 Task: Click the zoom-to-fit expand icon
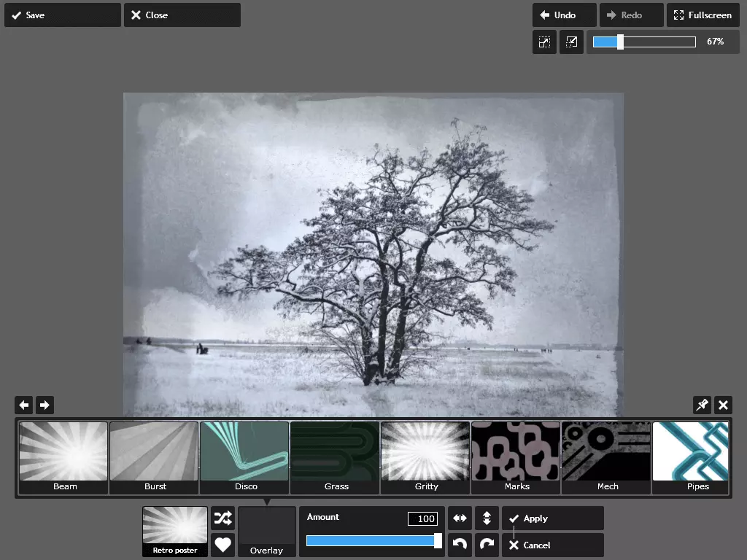(544, 42)
